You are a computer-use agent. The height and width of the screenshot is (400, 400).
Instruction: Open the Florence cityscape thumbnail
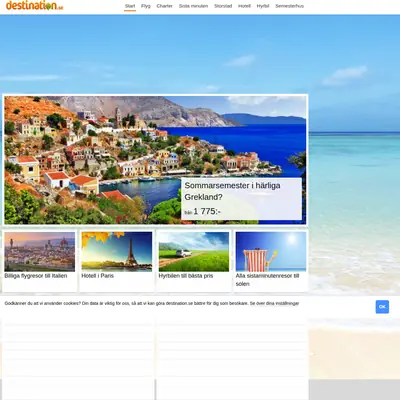(x=40, y=252)
